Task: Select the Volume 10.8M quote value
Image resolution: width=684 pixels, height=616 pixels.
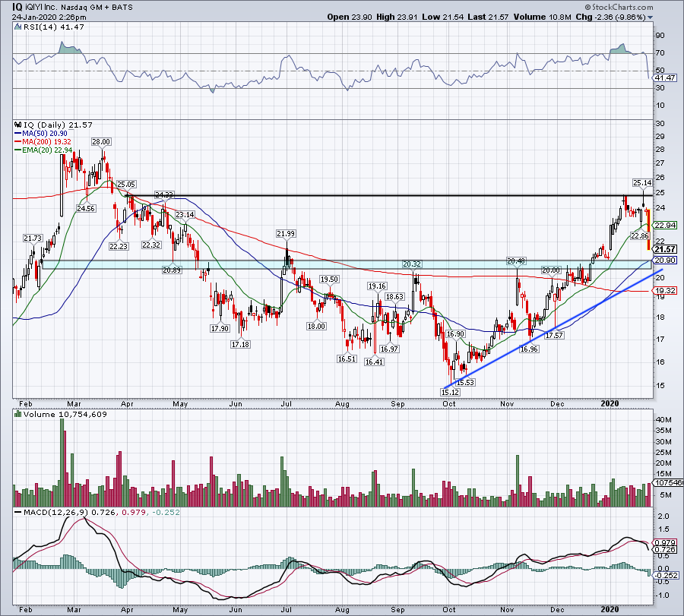Action: coord(542,17)
